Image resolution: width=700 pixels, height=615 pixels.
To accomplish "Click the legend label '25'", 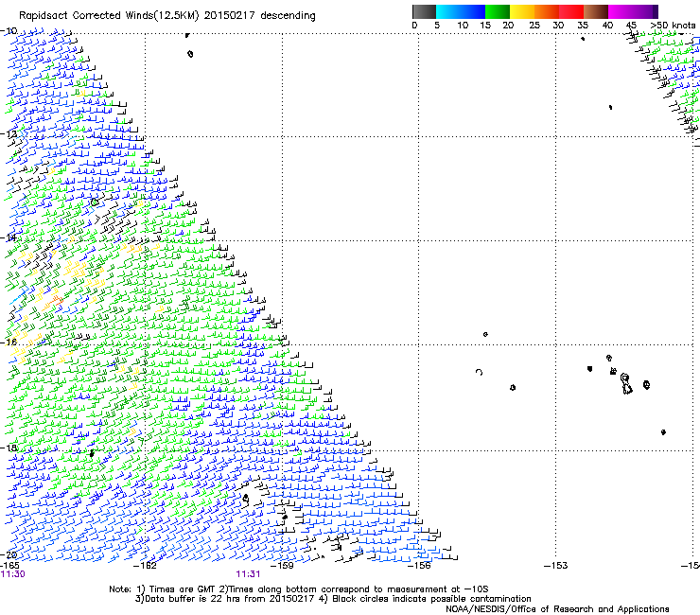I will [x=534, y=26].
